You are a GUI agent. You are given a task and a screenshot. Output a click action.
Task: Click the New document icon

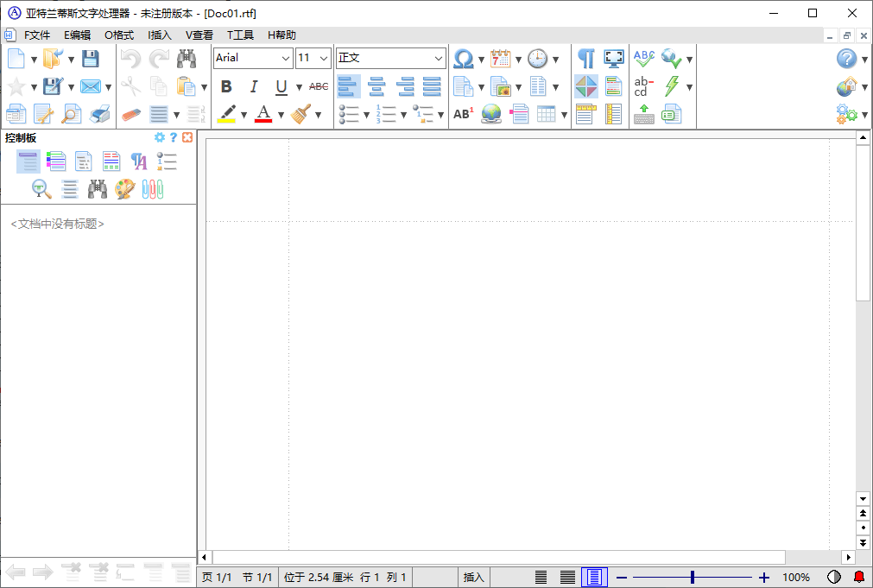[16, 59]
